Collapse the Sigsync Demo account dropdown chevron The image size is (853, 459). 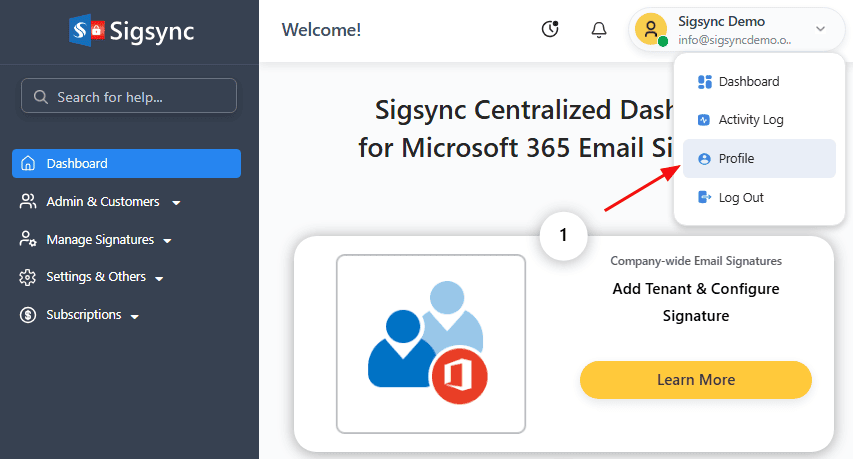coord(820,29)
